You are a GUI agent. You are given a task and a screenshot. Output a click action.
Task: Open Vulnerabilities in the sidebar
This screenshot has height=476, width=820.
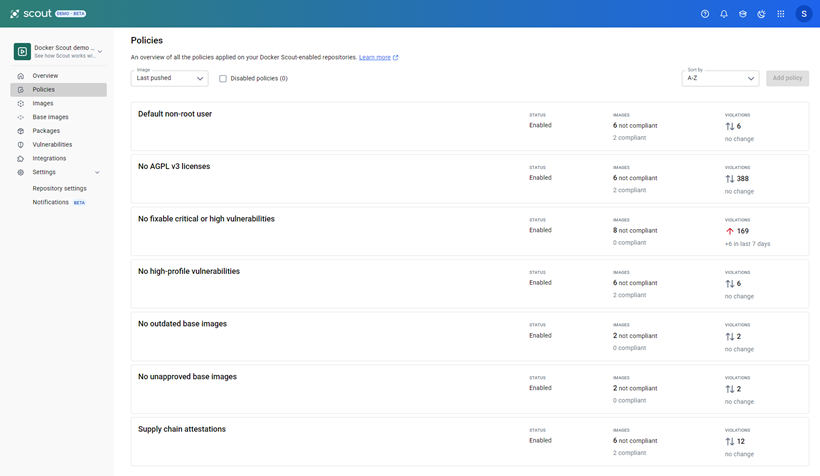(x=52, y=145)
